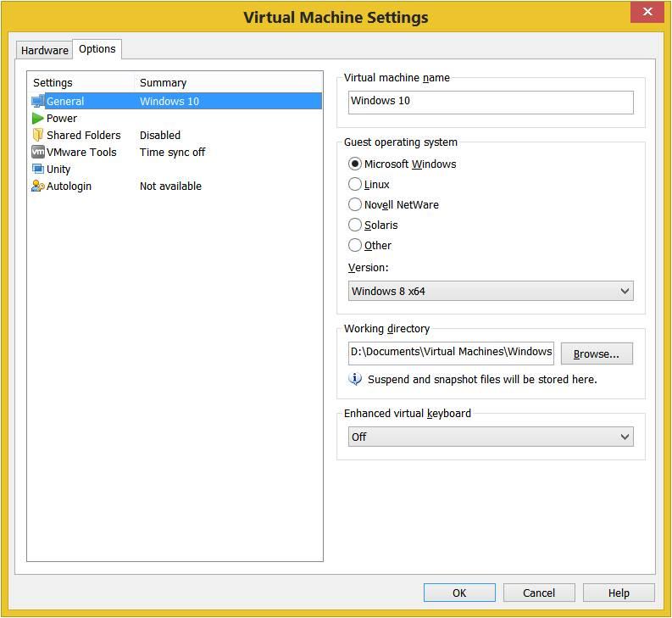Select the Solaris radio button
Viewport: 672px width, 618px height.
355,225
